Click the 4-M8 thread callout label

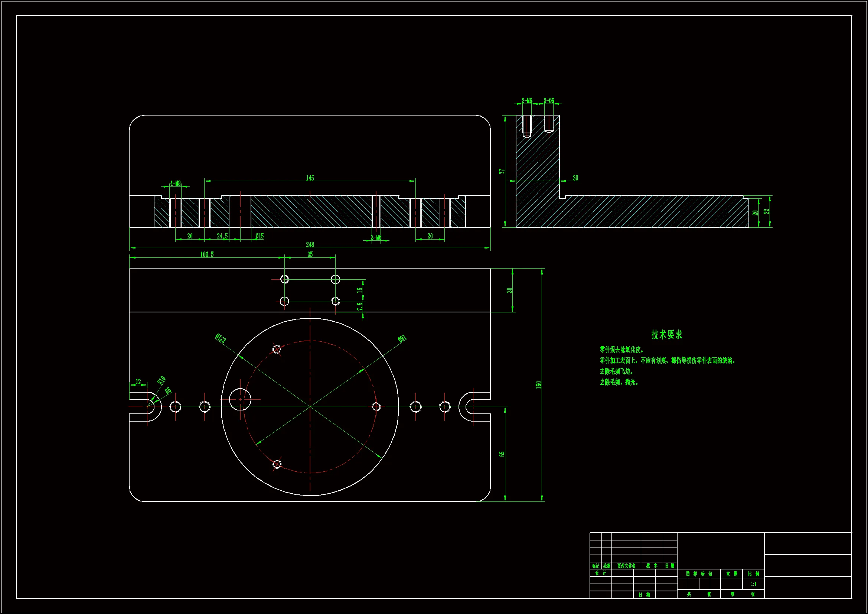click(175, 183)
